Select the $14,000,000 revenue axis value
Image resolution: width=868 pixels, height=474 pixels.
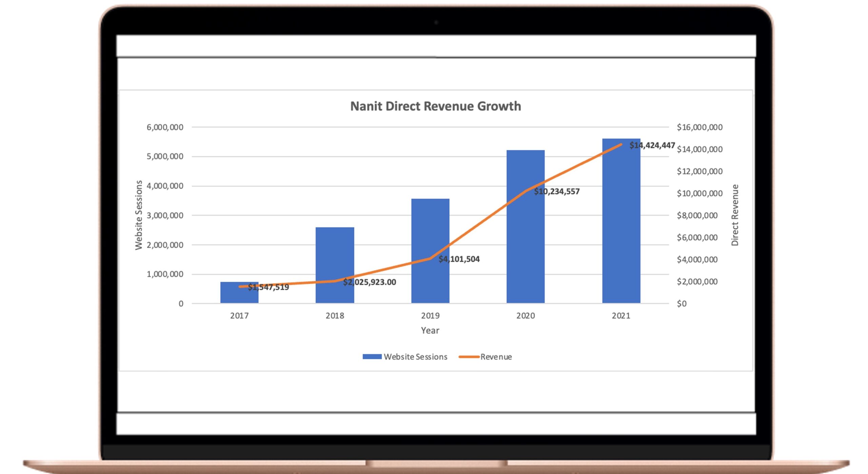[x=700, y=150]
